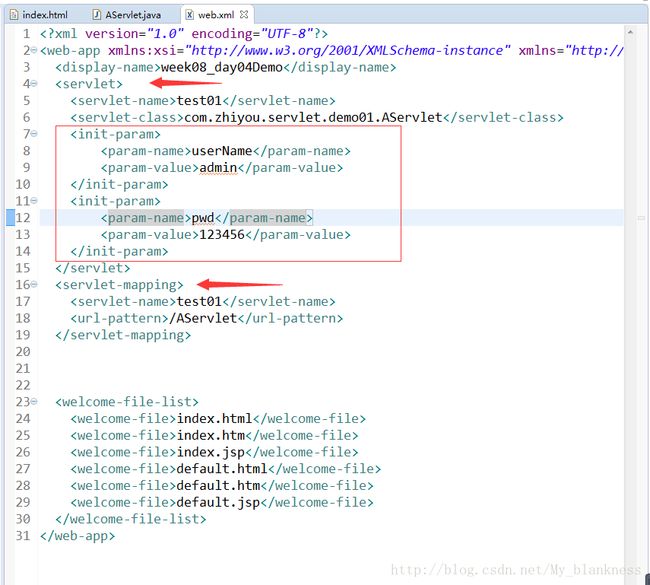Click the closing </servlet-mapping> tag on line 19
650x585 pixels.
pos(123,335)
